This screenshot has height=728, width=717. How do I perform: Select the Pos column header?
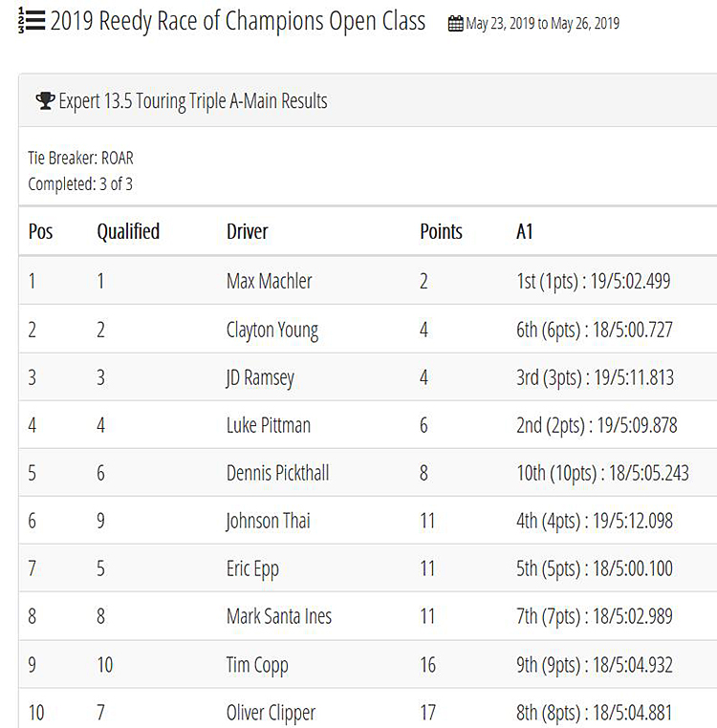click(40, 231)
